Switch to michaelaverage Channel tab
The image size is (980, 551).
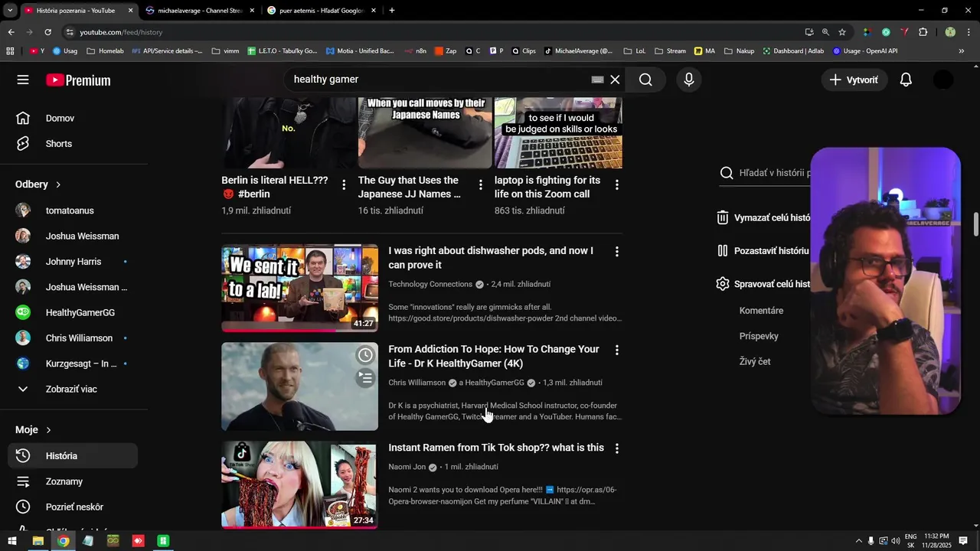200,11
